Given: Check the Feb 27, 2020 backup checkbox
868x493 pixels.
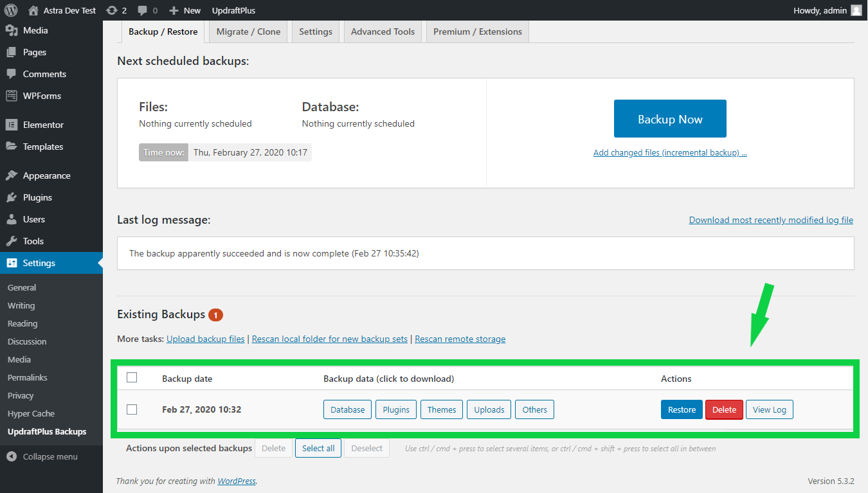Looking at the screenshot, I should pyautogui.click(x=132, y=409).
